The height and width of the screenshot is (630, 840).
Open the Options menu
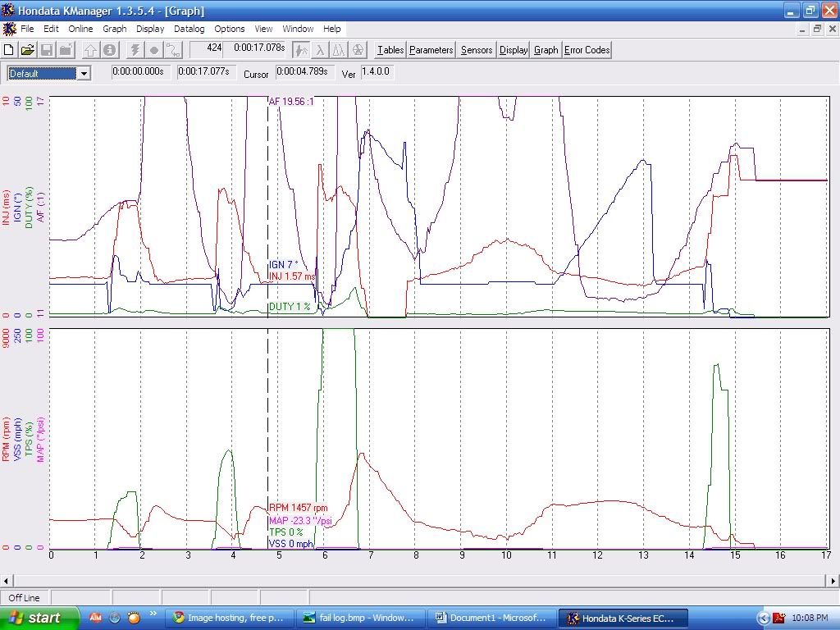click(x=230, y=29)
